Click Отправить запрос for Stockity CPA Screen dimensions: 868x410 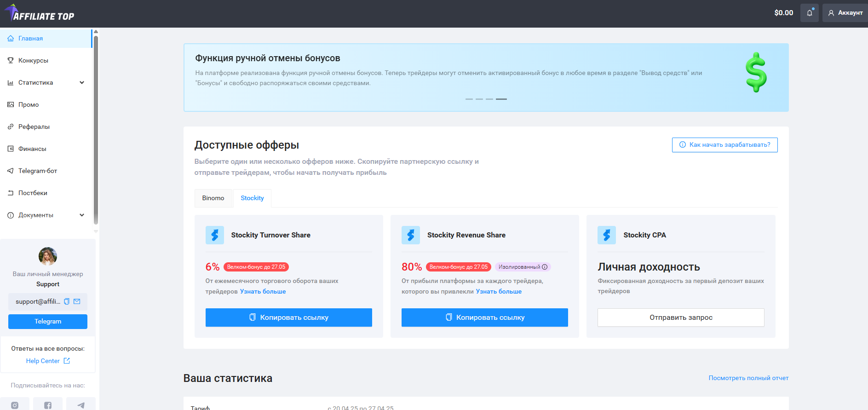click(x=681, y=318)
